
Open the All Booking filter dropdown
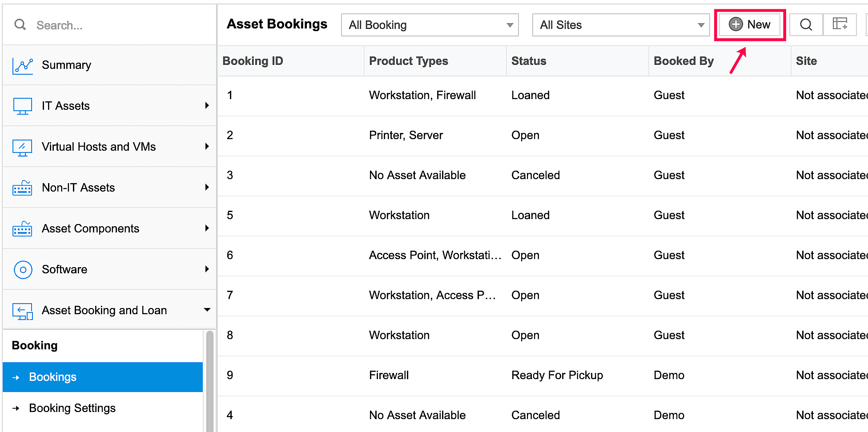pyautogui.click(x=430, y=25)
